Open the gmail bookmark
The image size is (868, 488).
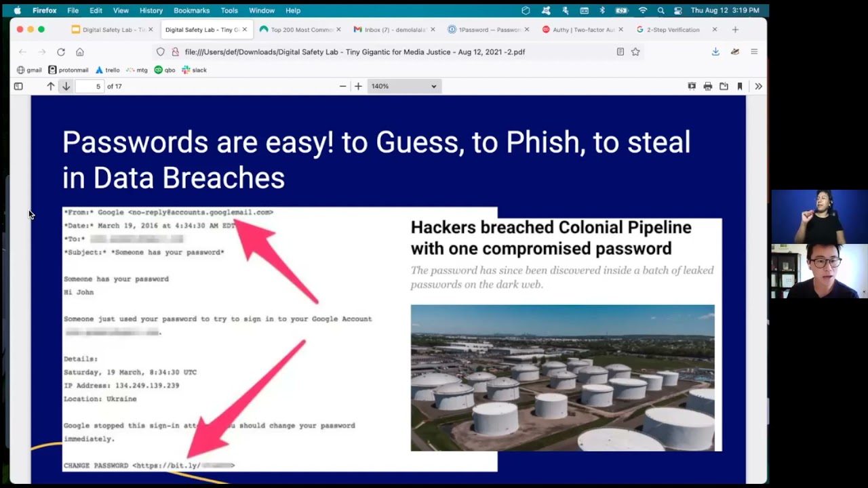(x=29, y=70)
